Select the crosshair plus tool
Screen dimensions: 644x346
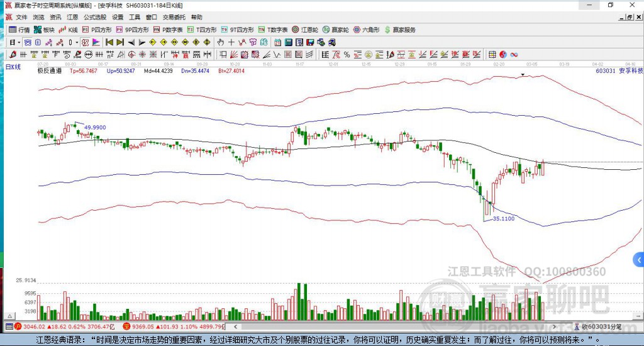[231, 42]
